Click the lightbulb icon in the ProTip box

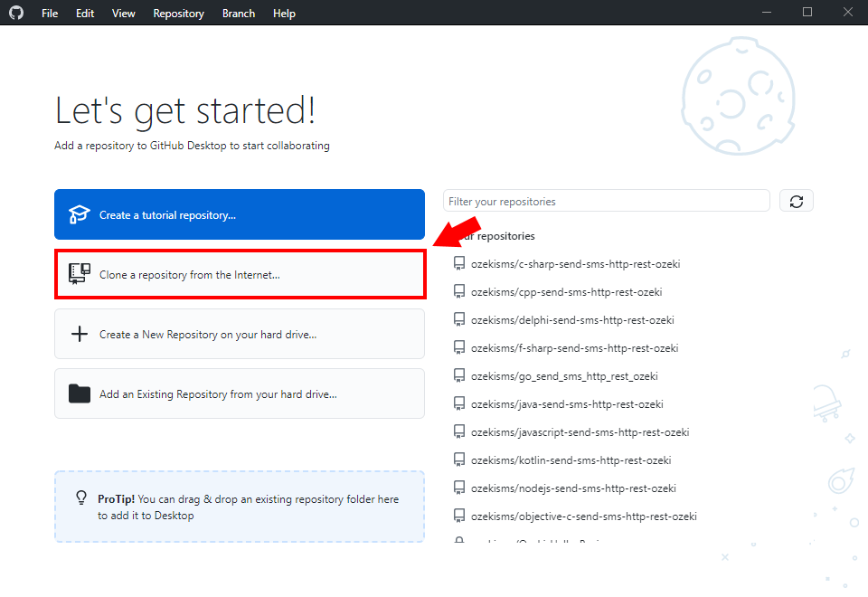click(80, 497)
